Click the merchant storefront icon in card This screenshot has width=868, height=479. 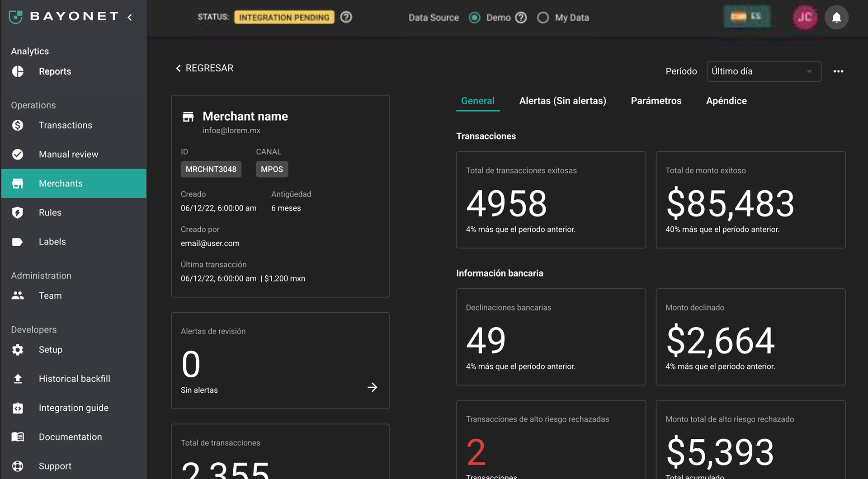188,117
